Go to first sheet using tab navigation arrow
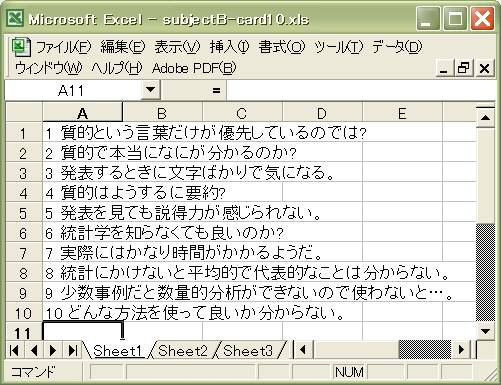501x385 pixels. pyautogui.click(x=14, y=350)
